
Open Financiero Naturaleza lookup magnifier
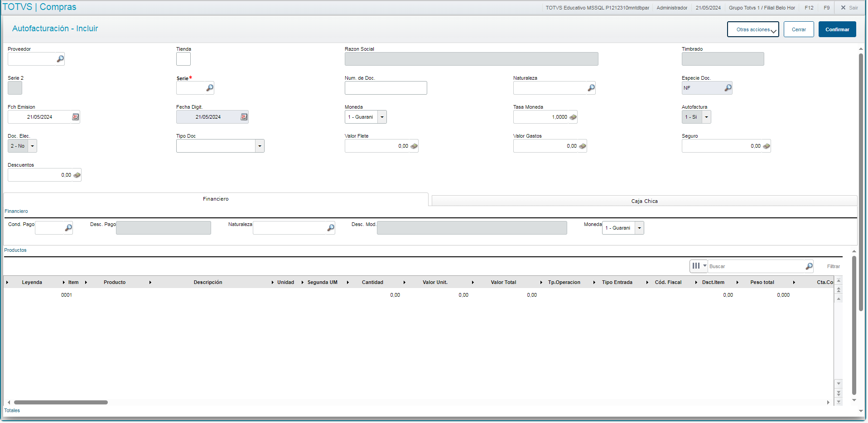pyautogui.click(x=331, y=228)
